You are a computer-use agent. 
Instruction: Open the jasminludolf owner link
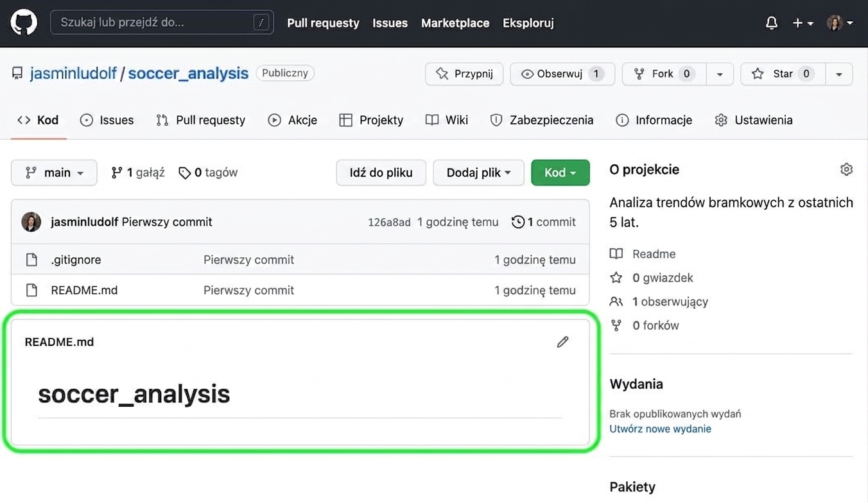pyautogui.click(x=73, y=73)
